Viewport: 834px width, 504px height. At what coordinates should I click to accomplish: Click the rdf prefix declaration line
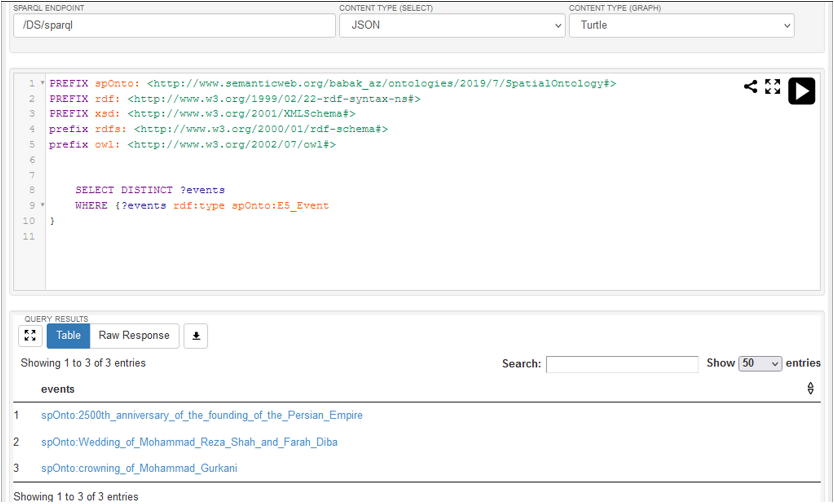click(x=235, y=99)
